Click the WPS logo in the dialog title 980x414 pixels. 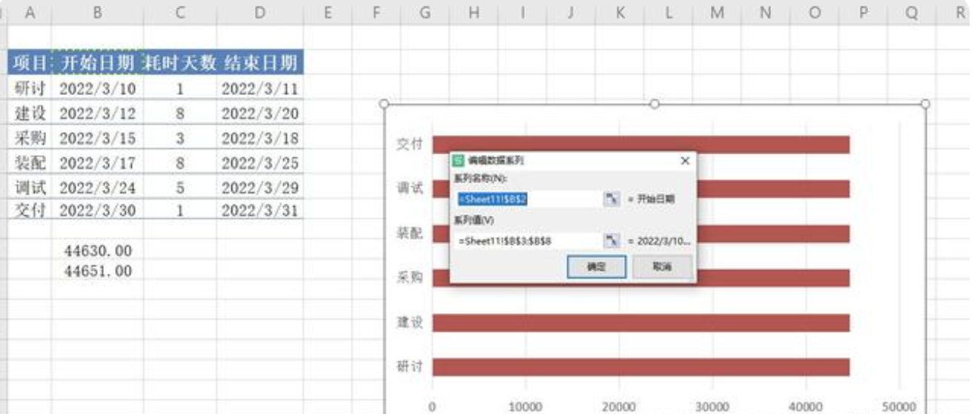click(458, 160)
